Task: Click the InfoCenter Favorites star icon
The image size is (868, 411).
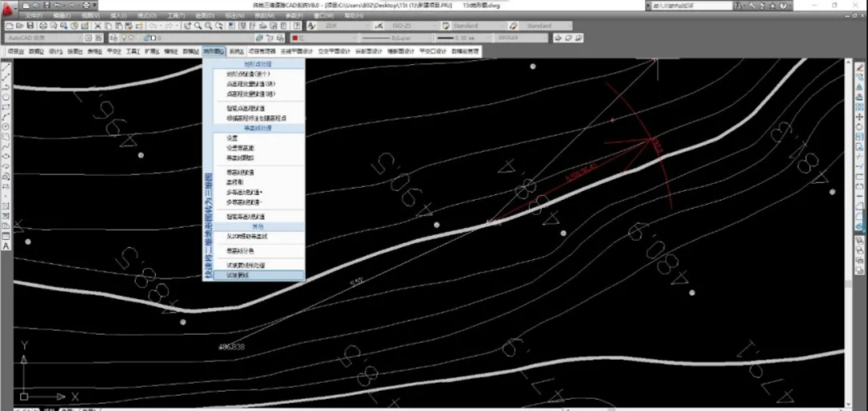Action: point(773,6)
